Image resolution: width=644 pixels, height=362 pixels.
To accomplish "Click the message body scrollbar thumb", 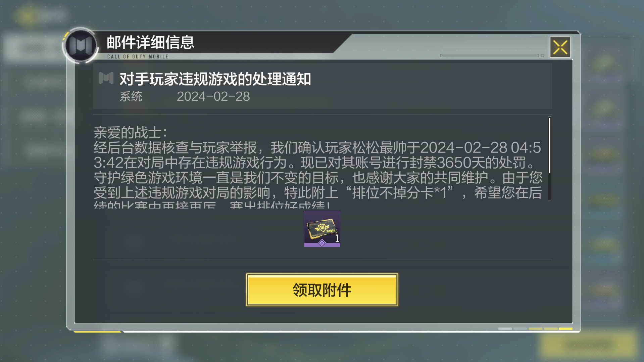I will pos(549,145).
